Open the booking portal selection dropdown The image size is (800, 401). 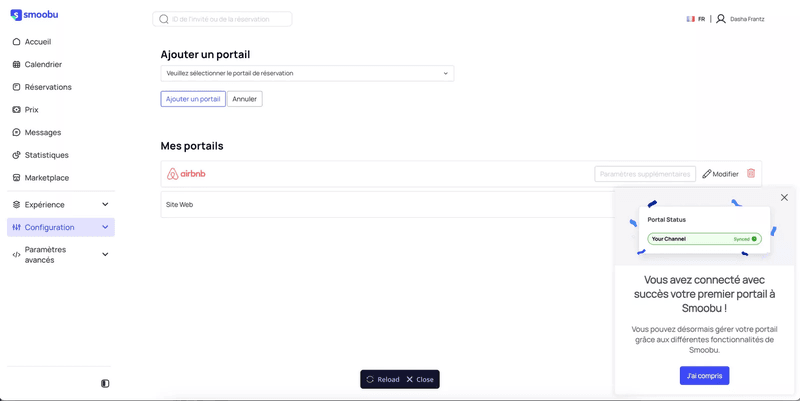[307, 73]
